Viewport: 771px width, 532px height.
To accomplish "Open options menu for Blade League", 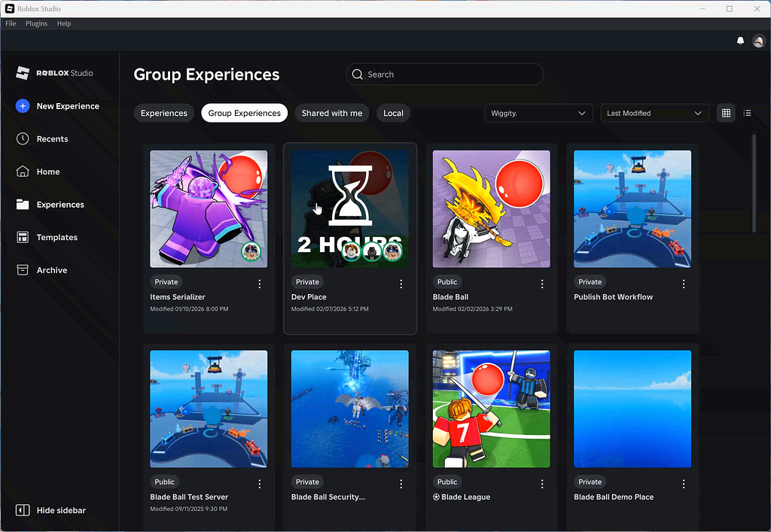I will click(x=542, y=484).
